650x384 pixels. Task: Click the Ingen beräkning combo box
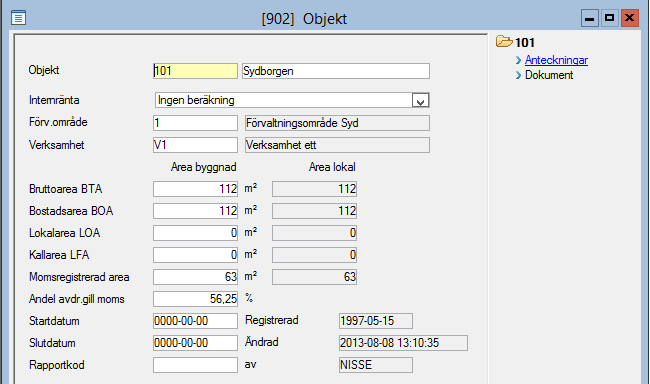(x=292, y=100)
